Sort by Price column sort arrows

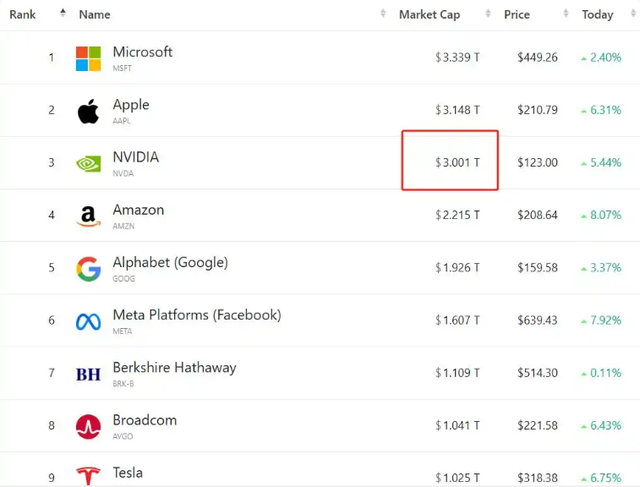coord(566,13)
